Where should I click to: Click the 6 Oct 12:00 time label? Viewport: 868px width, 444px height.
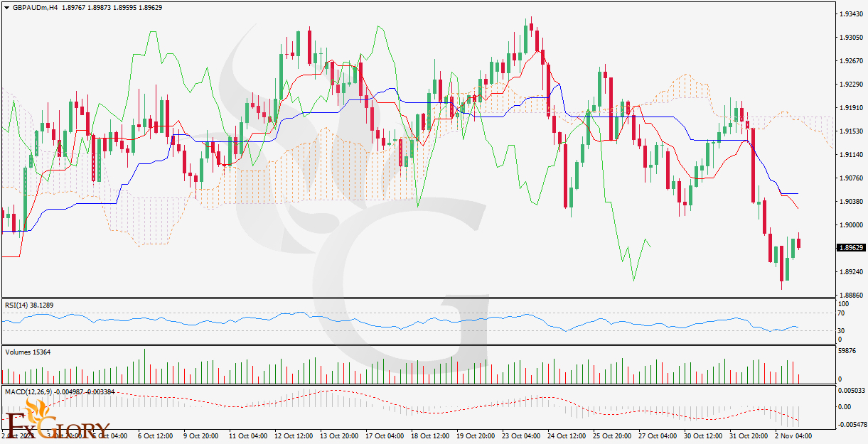click(x=155, y=435)
